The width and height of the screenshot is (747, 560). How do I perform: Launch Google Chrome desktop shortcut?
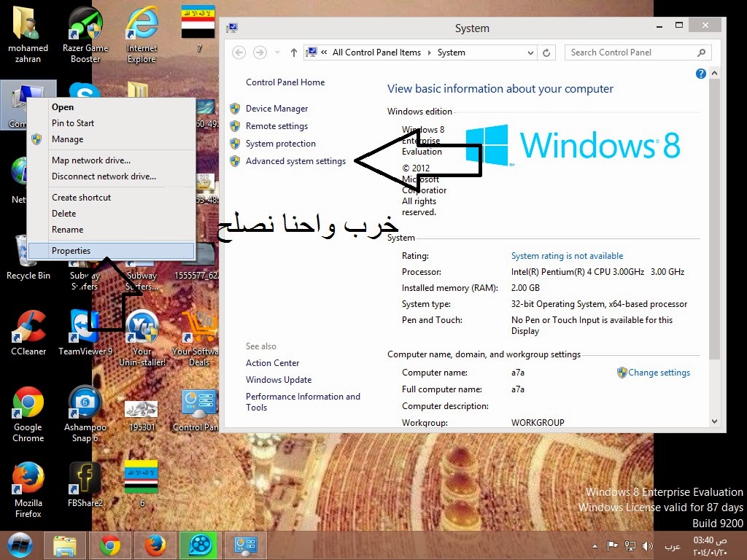tap(28, 413)
